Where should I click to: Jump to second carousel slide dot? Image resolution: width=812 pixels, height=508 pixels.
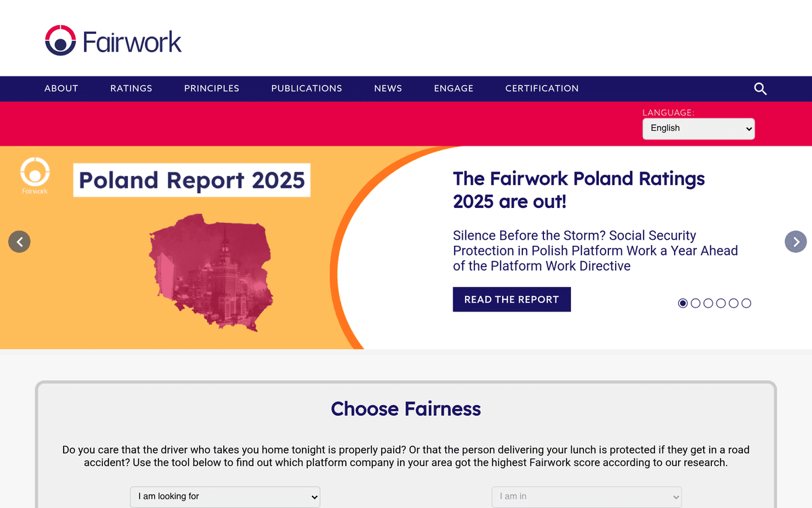(696, 303)
